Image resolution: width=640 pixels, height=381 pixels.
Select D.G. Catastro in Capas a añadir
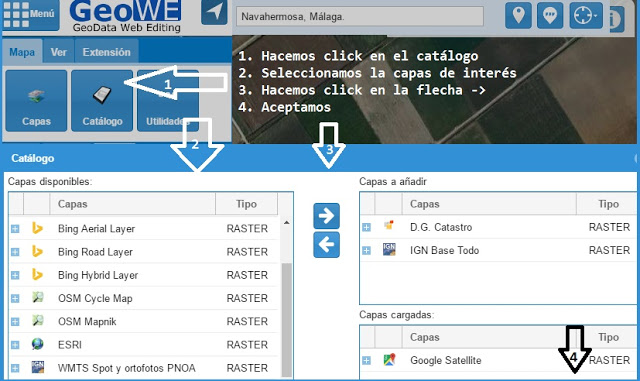pos(441,227)
